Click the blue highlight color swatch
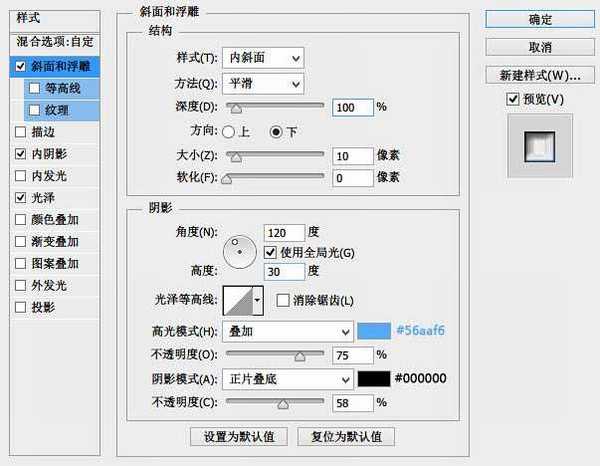Image resolution: width=600 pixels, height=466 pixels. tap(373, 331)
